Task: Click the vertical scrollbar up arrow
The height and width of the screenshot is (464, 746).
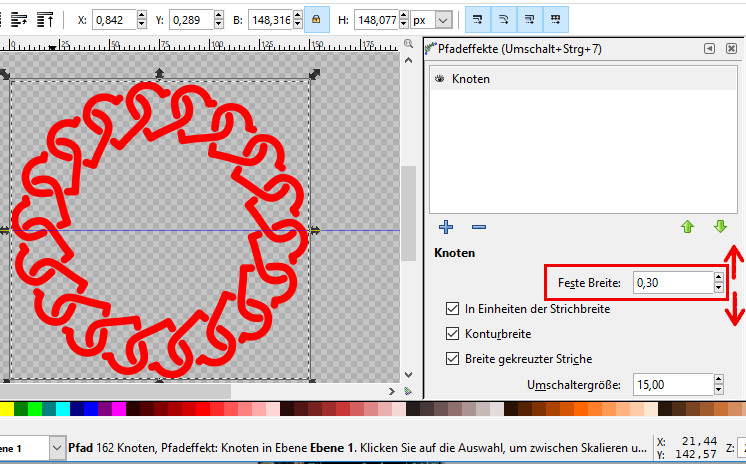Action: [408, 60]
